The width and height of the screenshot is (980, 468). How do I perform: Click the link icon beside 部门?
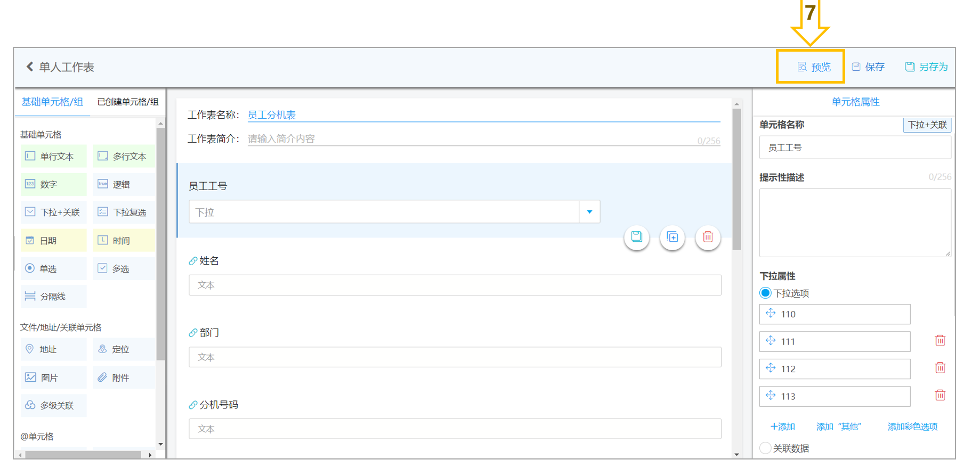coord(193,333)
